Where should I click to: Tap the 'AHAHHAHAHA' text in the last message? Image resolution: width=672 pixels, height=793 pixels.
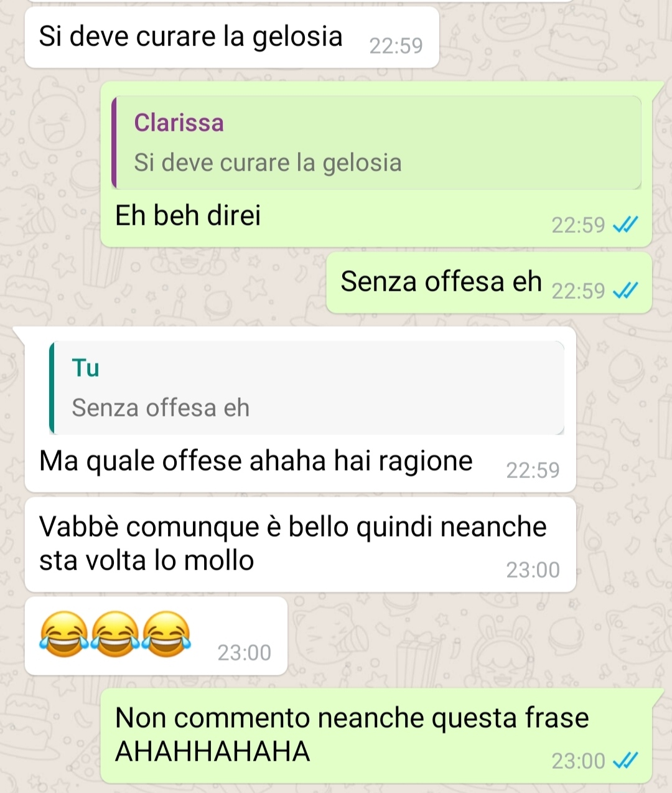click(x=213, y=751)
